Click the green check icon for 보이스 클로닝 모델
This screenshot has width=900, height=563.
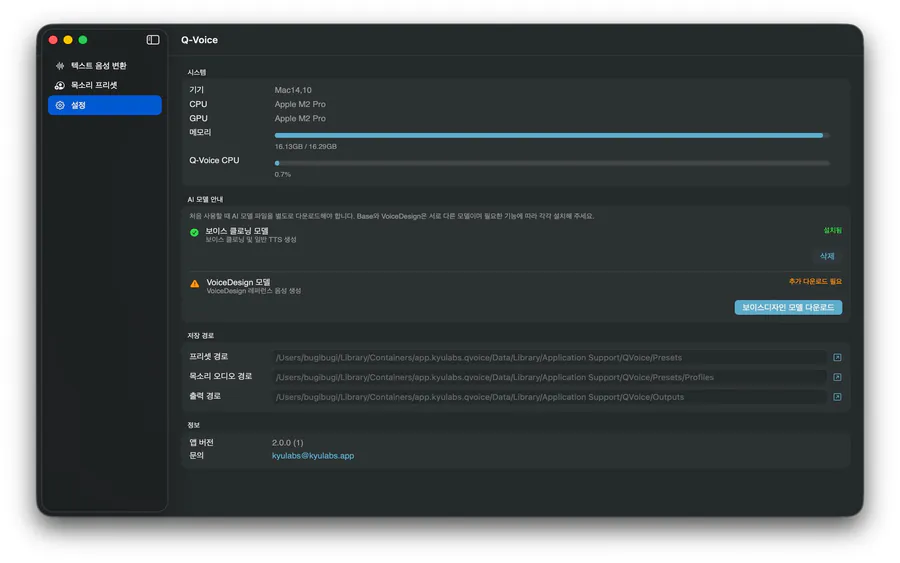coord(194,232)
